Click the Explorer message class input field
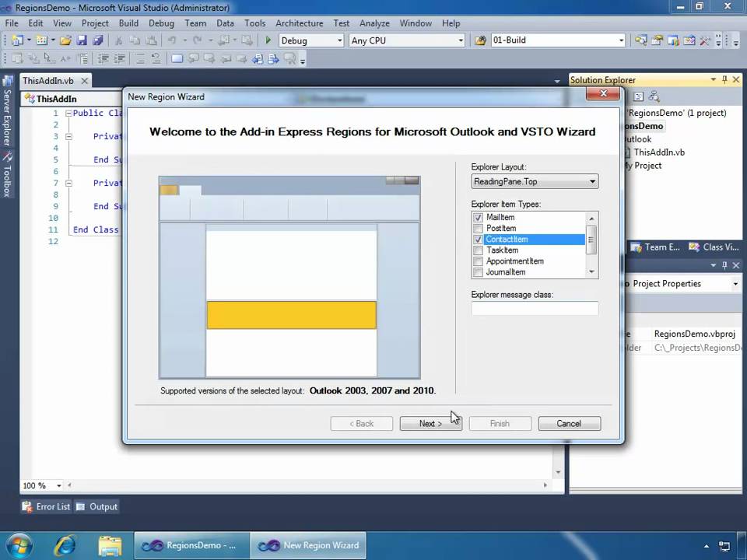Image resolution: width=747 pixels, height=560 pixels. 535,308
